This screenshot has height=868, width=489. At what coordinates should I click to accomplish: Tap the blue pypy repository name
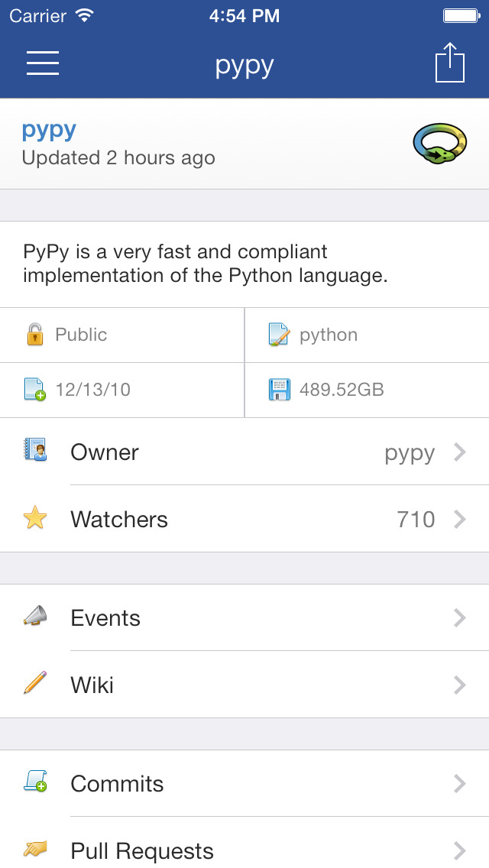click(x=49, y=130)
